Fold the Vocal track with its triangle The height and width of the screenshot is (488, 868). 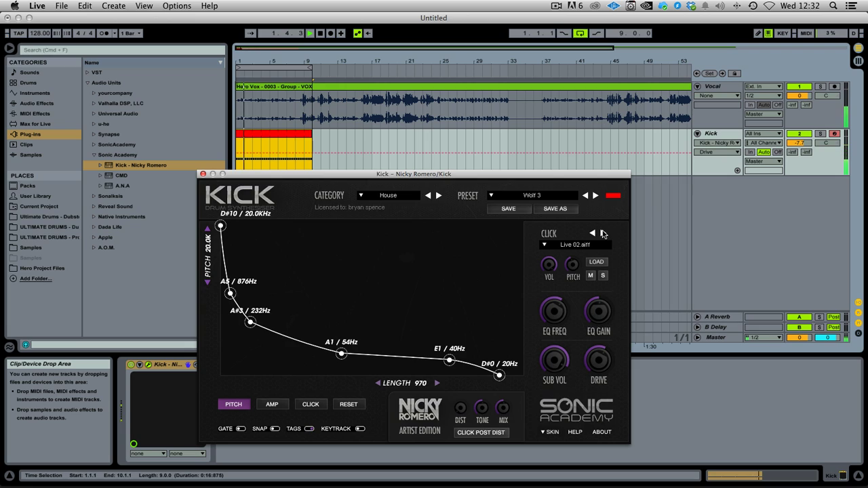click(x=697, y=87)
